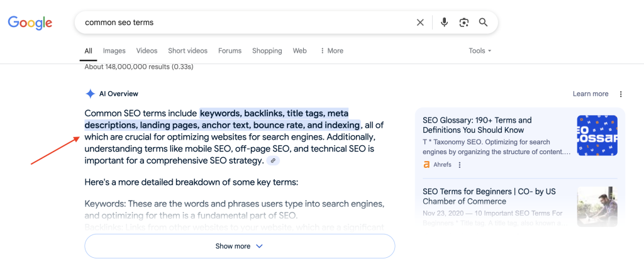Open the Ahrefs result three-dot menu
The width and height of the screenshot is (644, 266).
(x=460, y=165)
